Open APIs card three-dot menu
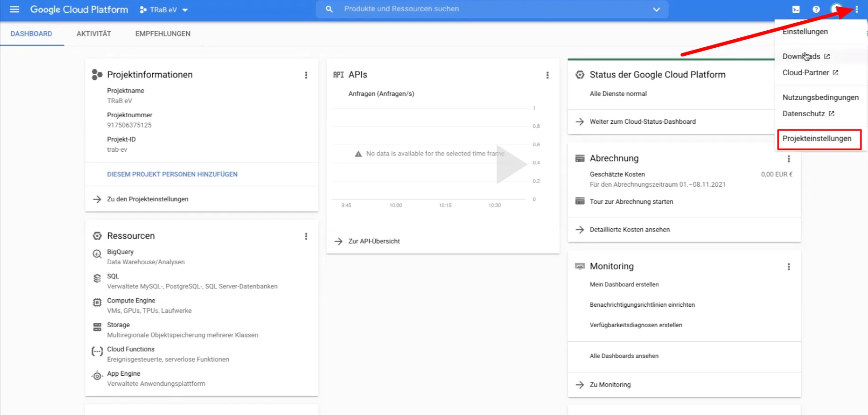The width and height of the screenshot is (868, 415). 547,75
